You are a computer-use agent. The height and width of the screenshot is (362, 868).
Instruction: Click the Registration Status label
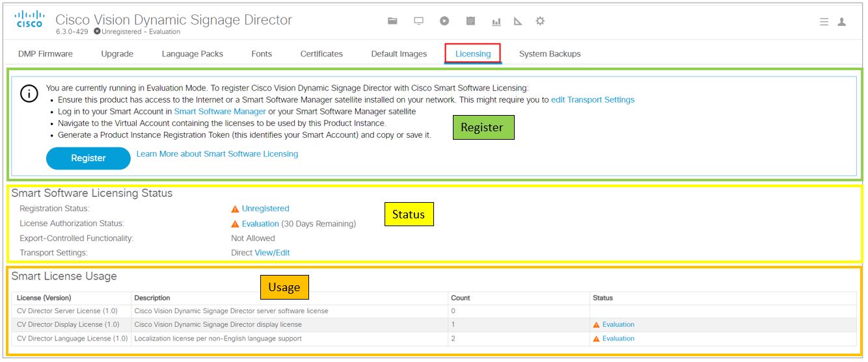(x=55, y=209)
